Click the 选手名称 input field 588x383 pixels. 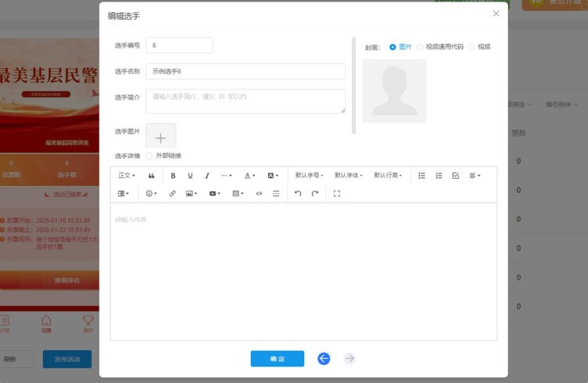coord(245,71)
